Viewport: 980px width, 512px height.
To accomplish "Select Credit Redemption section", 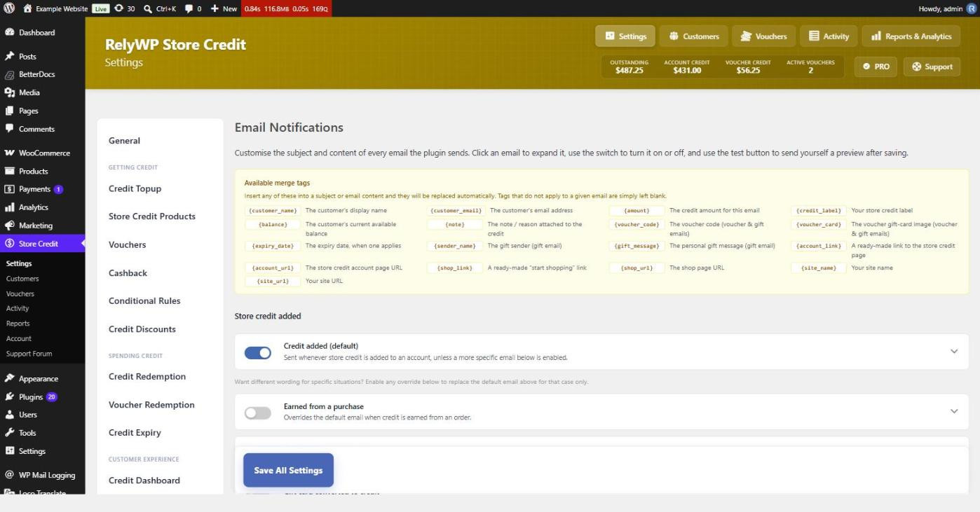I will click(x=147, y=376).
